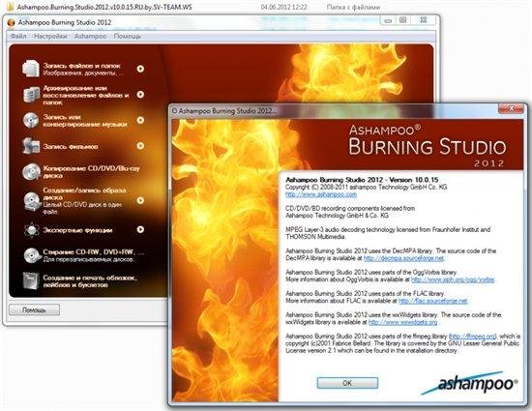The height and width of the screenshot is (411, 532).
Task: Open the Помощь menu in menu bar
Action: click(x=128, y=36)
